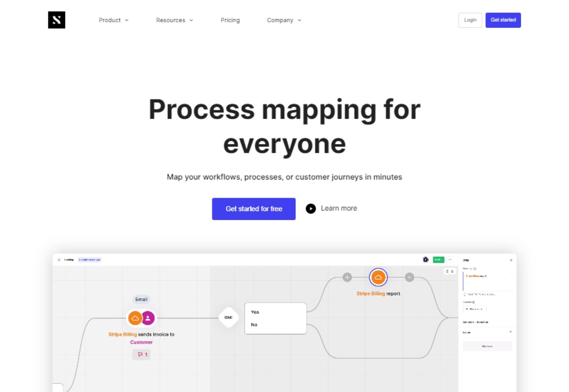This screenshot has height=392, width=569.
Task: Click the Login button
Action: (x=470, y=20)
